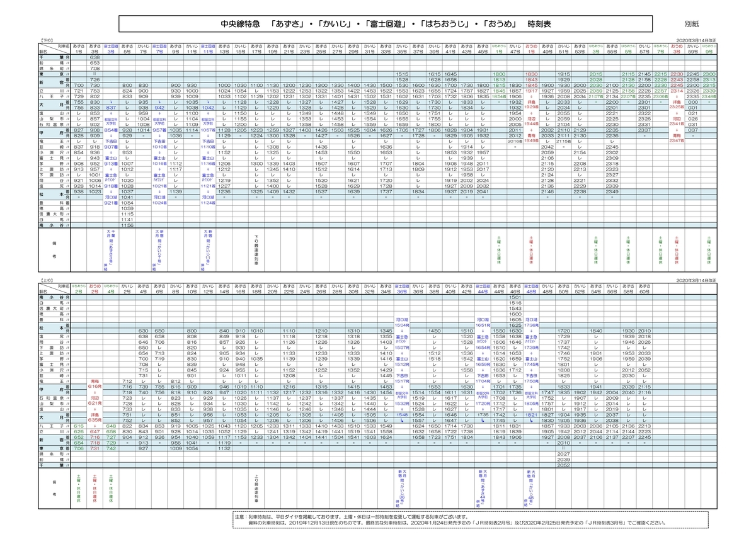Click あずさ50号 千葉 arrival time 20:52
Image resolution: width=756 pixels, height=534 pixels.
click(x=564, y=465)
